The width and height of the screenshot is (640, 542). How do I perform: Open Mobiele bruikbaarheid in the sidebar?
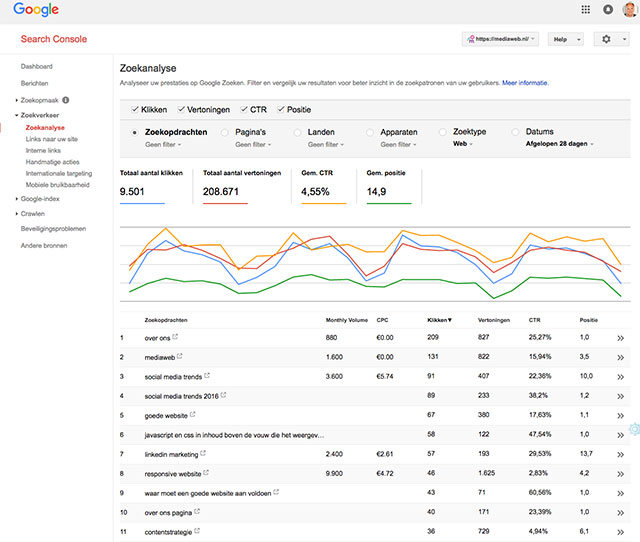58,185
